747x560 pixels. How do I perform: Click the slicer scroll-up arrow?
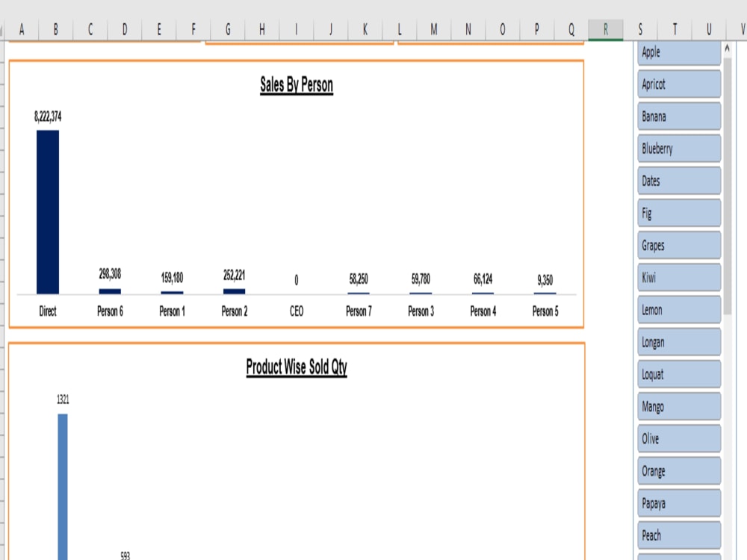click(727, 48)
